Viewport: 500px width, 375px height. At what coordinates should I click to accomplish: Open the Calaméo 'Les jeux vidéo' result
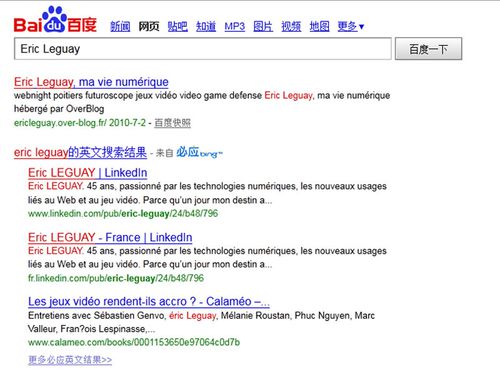(149, 301)
